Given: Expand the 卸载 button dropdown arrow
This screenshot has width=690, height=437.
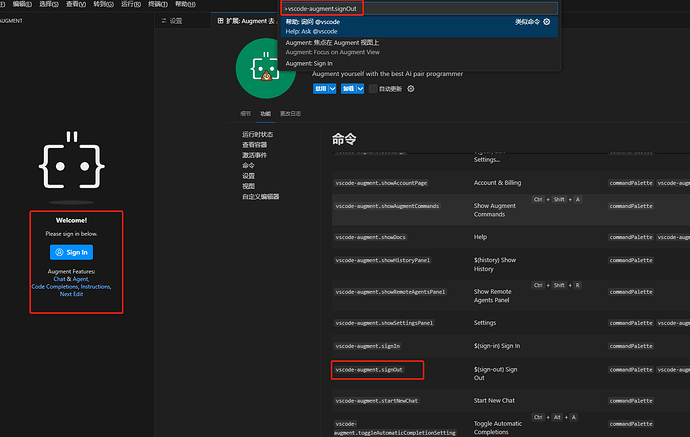Looking at the screenshot, I should coord(360,88).
